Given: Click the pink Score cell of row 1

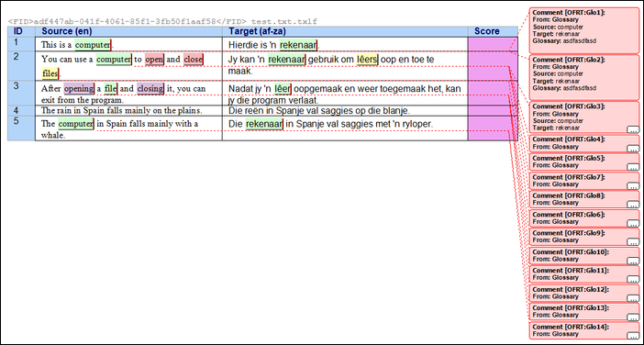Looking at the screenshot, I should pyautogui.click(x=493, y=44).
